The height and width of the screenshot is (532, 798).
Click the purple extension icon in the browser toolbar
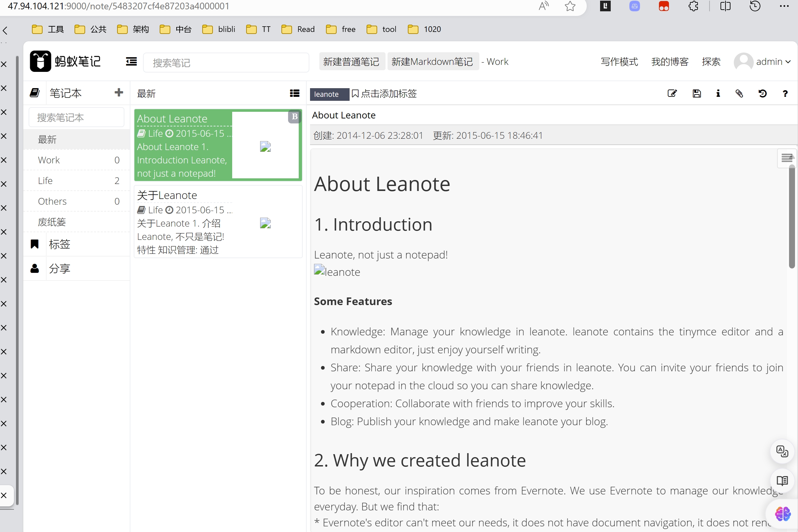(x=635, y=6)
